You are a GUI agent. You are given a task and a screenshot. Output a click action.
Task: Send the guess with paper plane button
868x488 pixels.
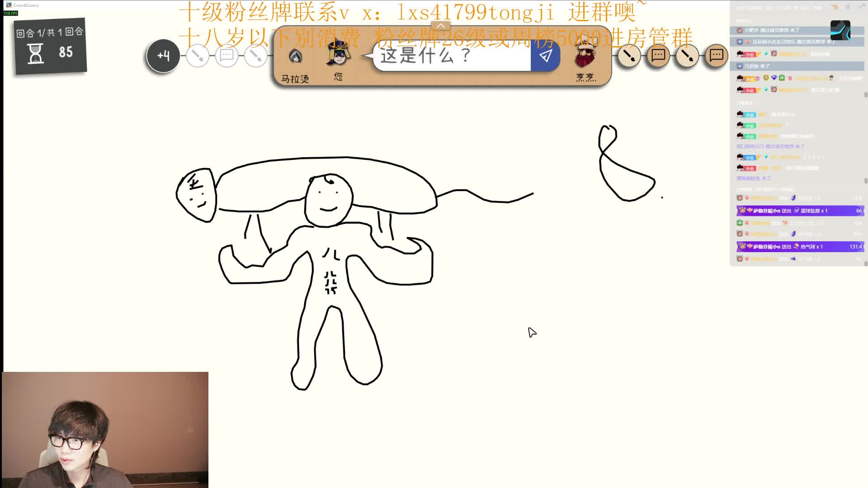tap(546, 56)
